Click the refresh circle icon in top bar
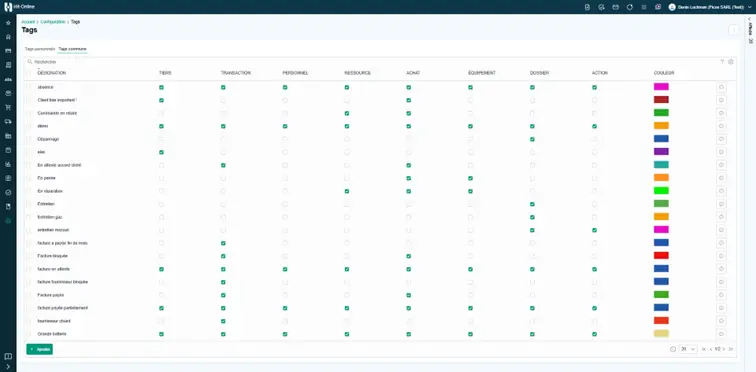The image size is (756, 372). click(630, 7)
